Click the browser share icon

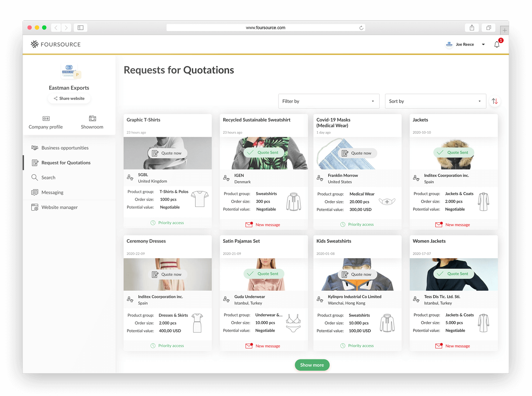tap(472, 28)
